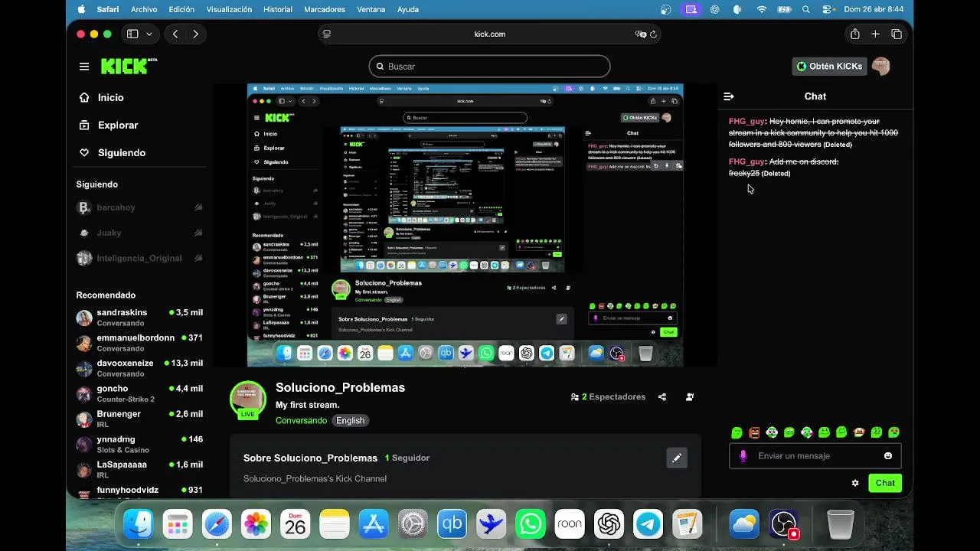Open ChatGPT from the Dock

pyautogui.click(x=609, y=524)
